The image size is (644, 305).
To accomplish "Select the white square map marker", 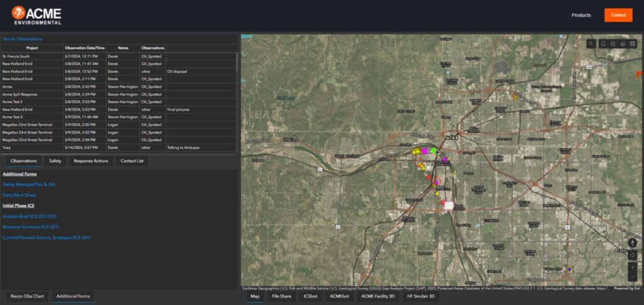I will pyautogui.click(x=448, y=206).
